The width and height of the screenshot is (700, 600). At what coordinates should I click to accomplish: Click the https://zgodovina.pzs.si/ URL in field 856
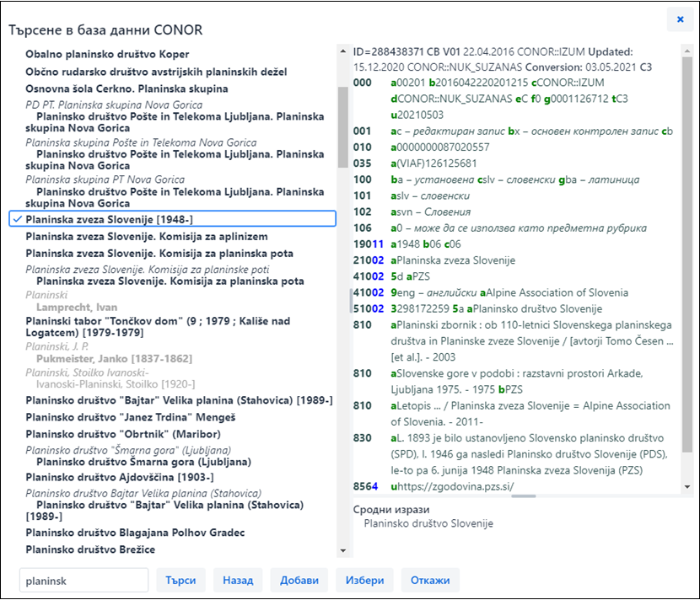(x=452, y=486)
